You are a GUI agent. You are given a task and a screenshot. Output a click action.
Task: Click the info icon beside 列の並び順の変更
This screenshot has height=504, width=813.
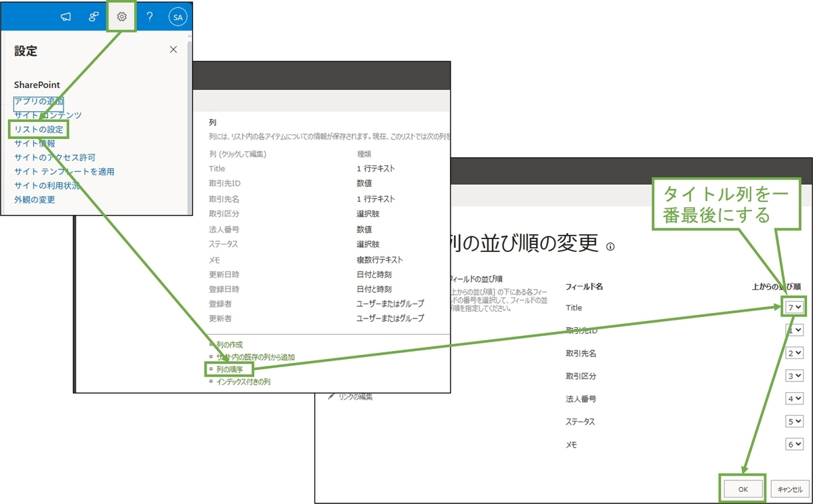[610, 247]
